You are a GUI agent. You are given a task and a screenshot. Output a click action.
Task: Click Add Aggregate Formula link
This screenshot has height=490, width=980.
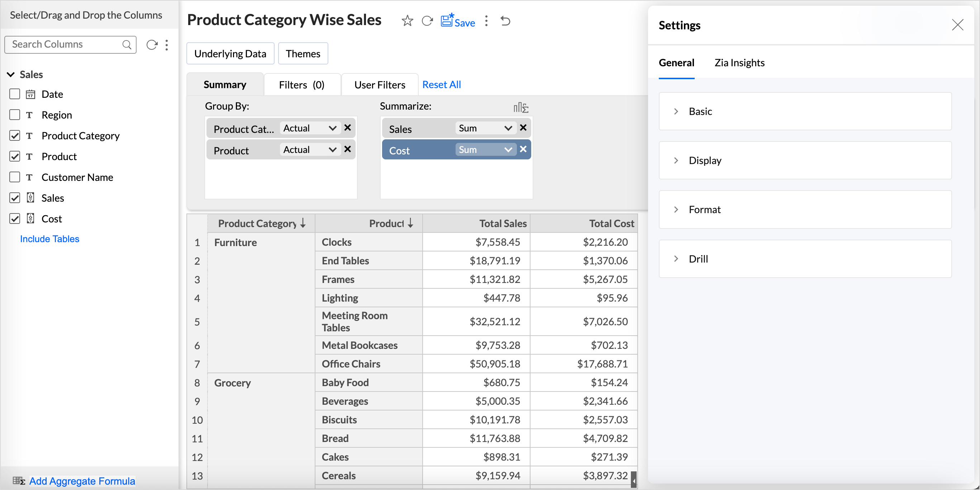click(x=82, y=481)
